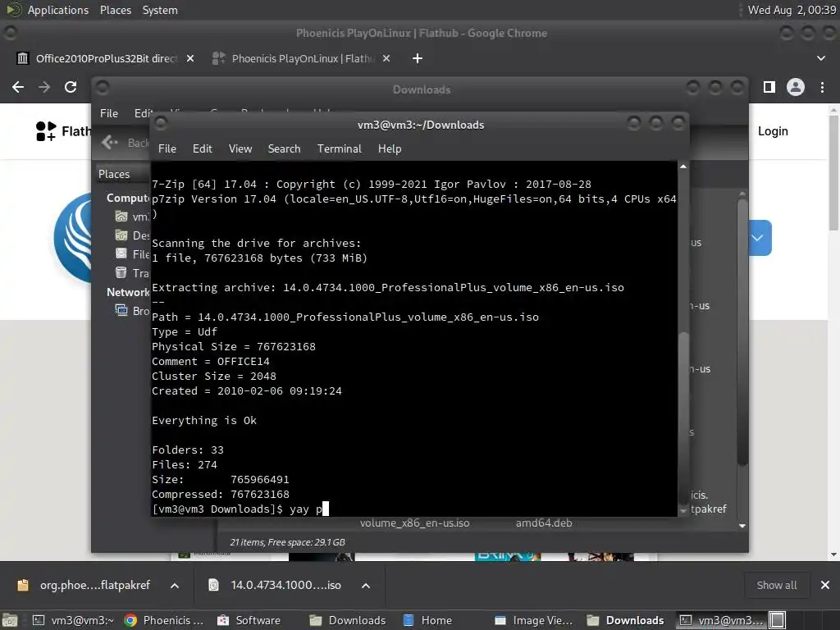840x630 pixels.
Task: Browse Network in file manager sidebar
Action: coord(132,311)
